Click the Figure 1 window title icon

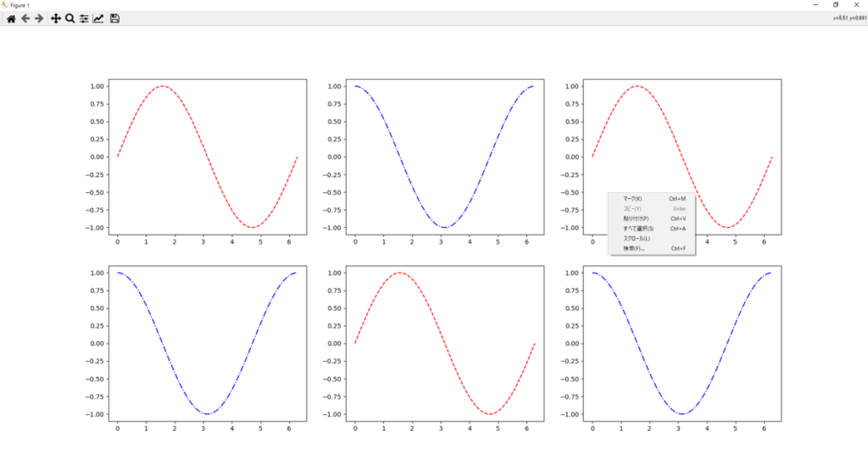pos(5,4)
